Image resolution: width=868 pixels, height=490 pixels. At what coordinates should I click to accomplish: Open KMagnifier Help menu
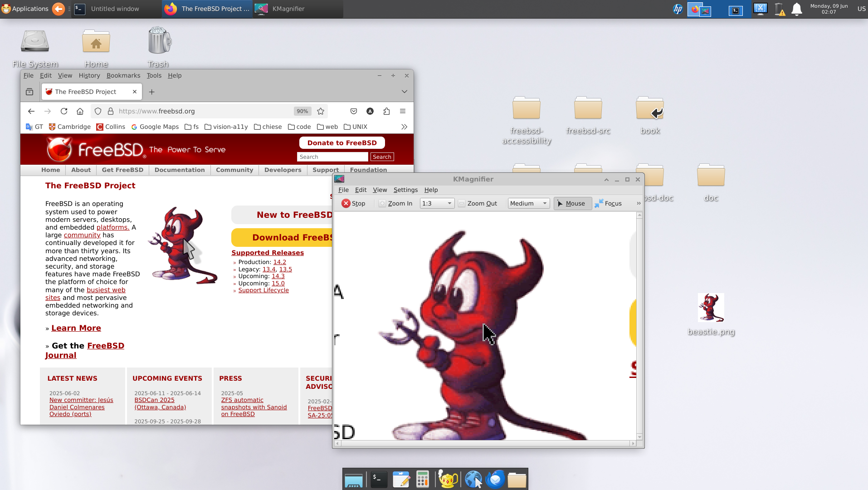pyautogui.click(x=431, y=190)
